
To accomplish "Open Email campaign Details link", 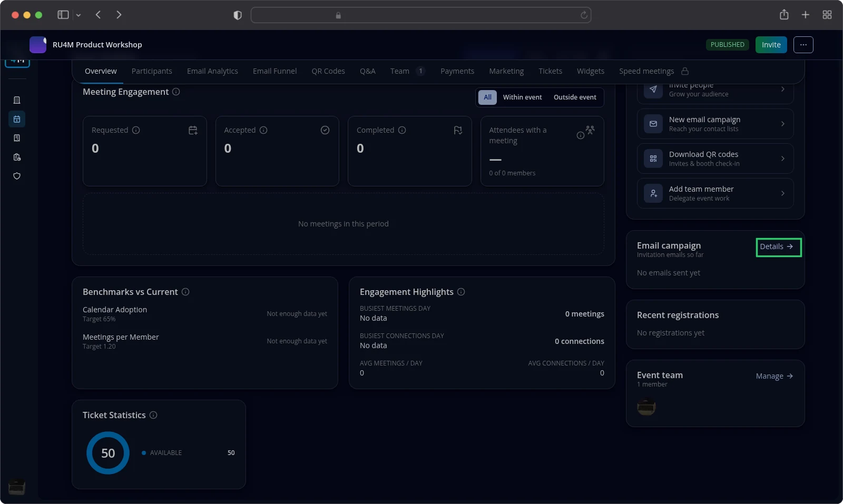I will click(x=777, y=246).
